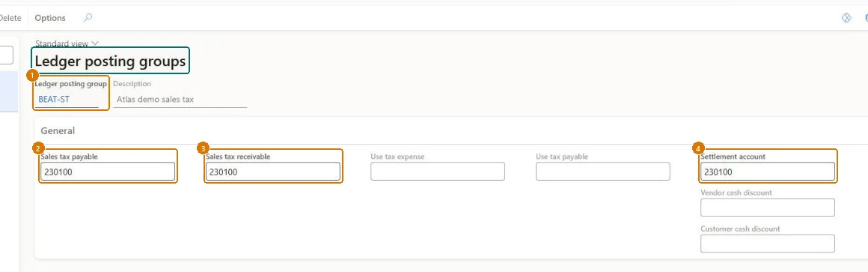Click the Use tax payable field
Viewport: 868px width, 272px height.
click(603, 171)
